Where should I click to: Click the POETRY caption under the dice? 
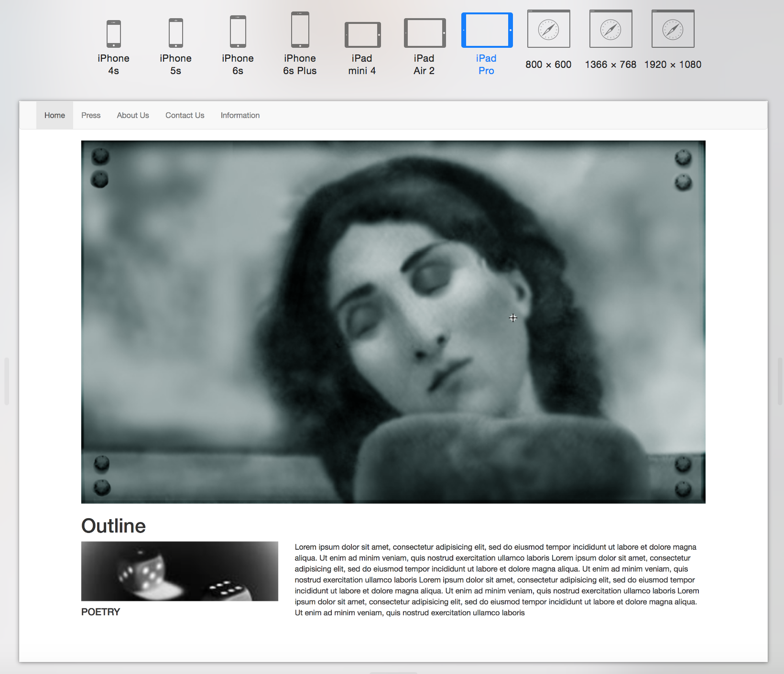(x=100, y=612)
